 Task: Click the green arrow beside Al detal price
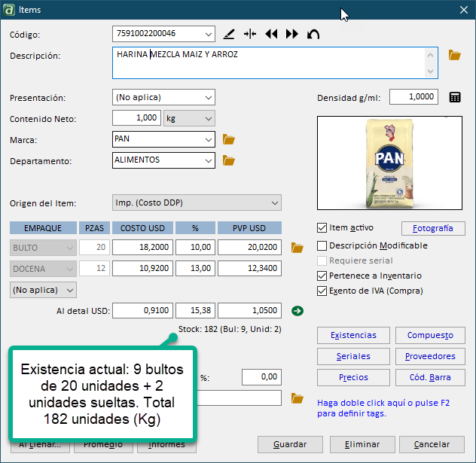click(x=297, y=310)
